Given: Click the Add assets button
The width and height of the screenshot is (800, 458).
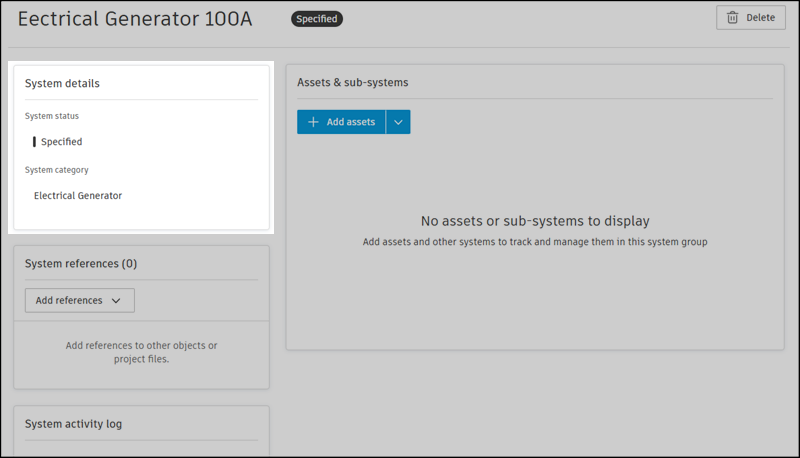Looking at the screenshot, I should click(341, 122).
